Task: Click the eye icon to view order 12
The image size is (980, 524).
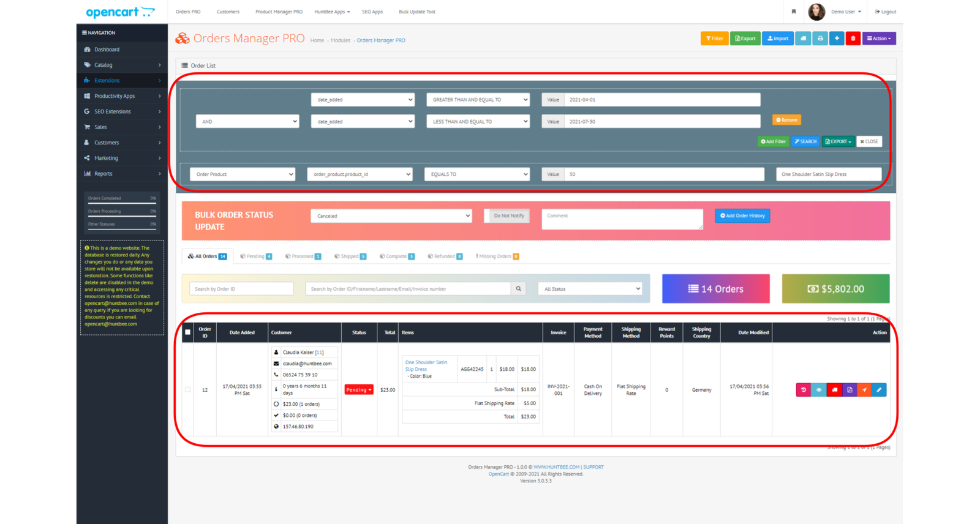Action: 819,390
